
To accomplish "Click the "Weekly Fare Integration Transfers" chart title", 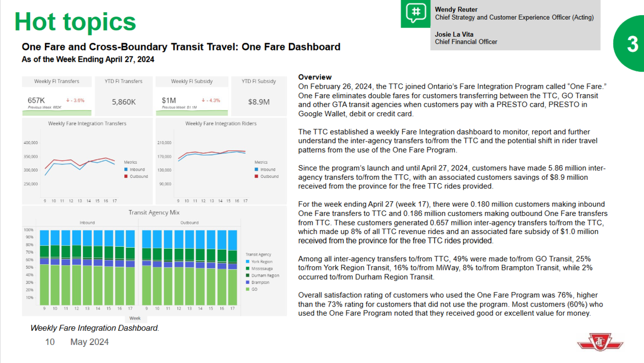I will [x=87, y=123].
